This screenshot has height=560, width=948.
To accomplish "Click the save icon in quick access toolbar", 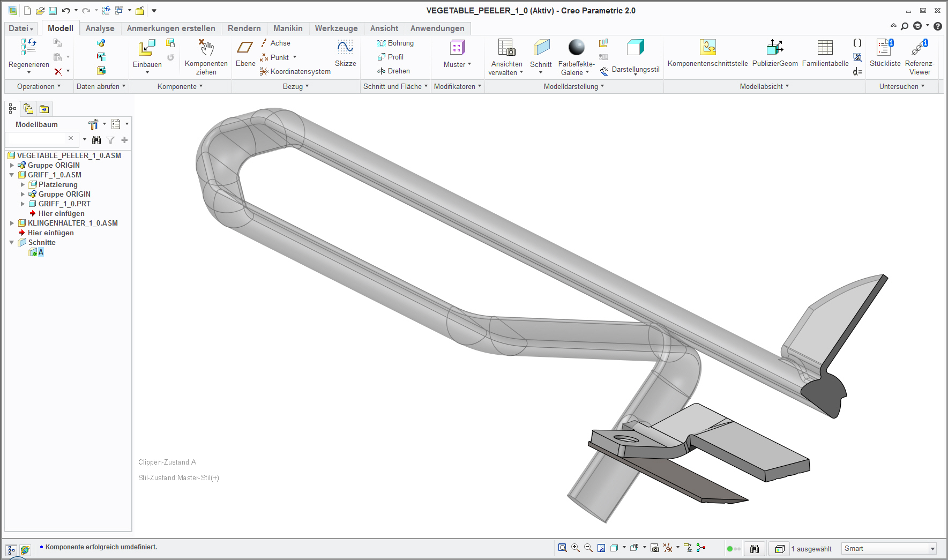I will pos(53,11).
